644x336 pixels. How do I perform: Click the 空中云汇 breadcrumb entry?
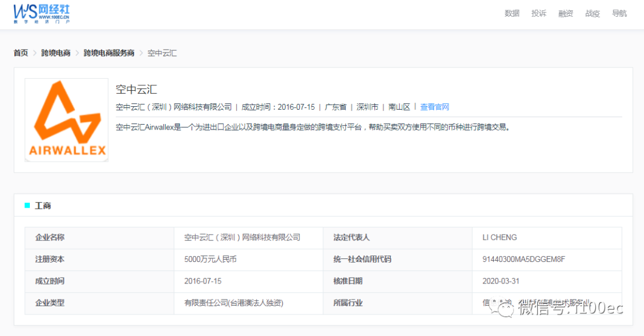162,53
